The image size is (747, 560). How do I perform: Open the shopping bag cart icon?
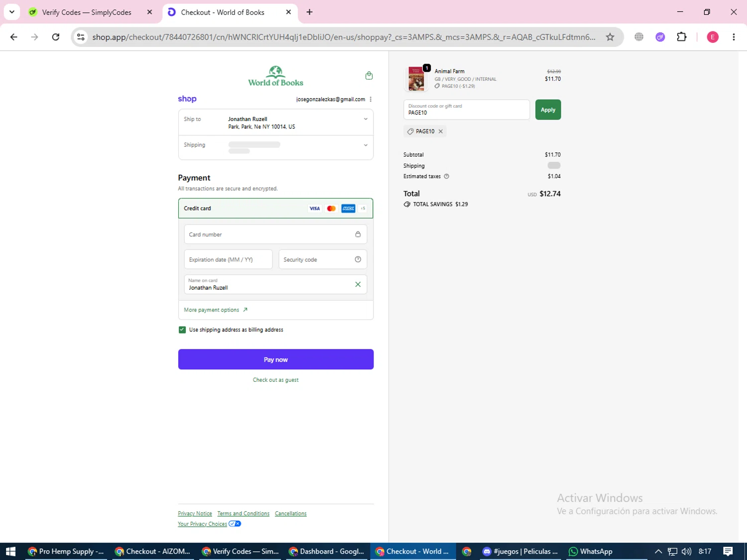[369, 76]
